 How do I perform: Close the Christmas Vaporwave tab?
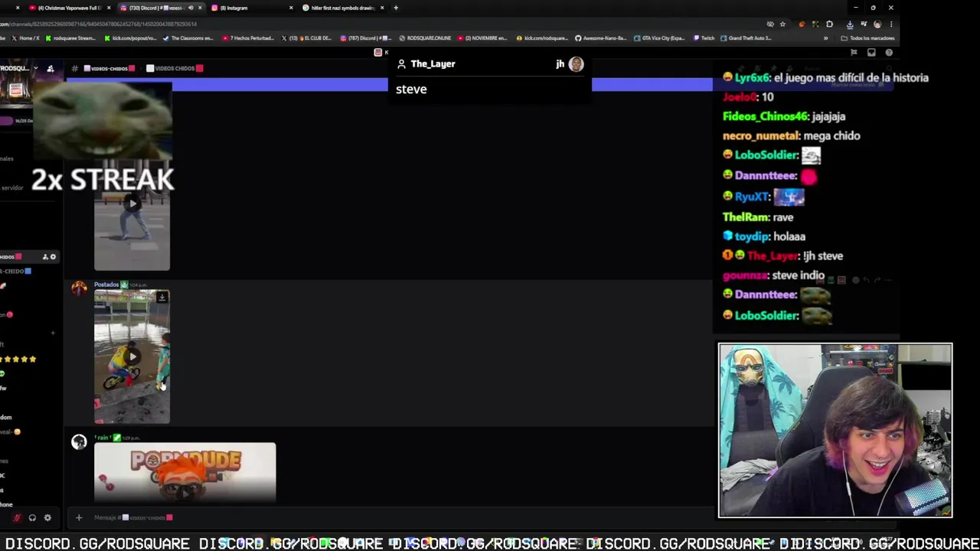[109, 8]
